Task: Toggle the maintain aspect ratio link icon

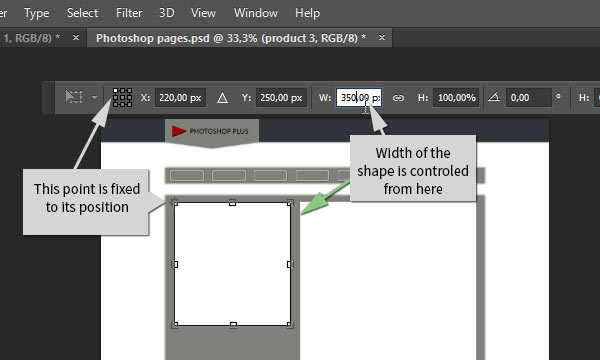Action: (398, 98)
